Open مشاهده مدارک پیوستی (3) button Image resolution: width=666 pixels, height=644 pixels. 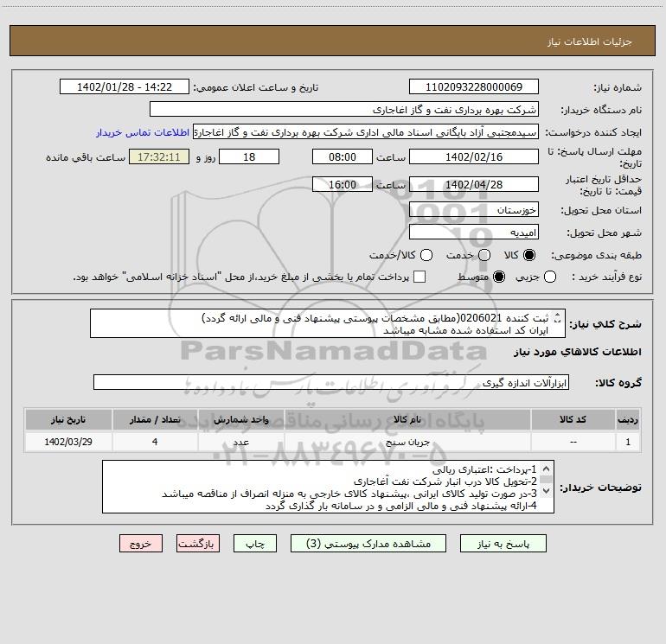[368, 544]
